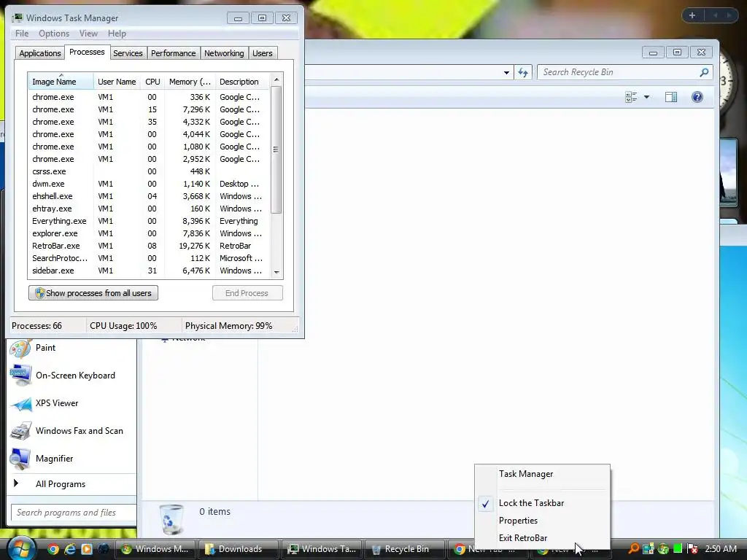Select the explorer.exe process row
The width and height of the screenshot is (747, 560).
point(149,233)
